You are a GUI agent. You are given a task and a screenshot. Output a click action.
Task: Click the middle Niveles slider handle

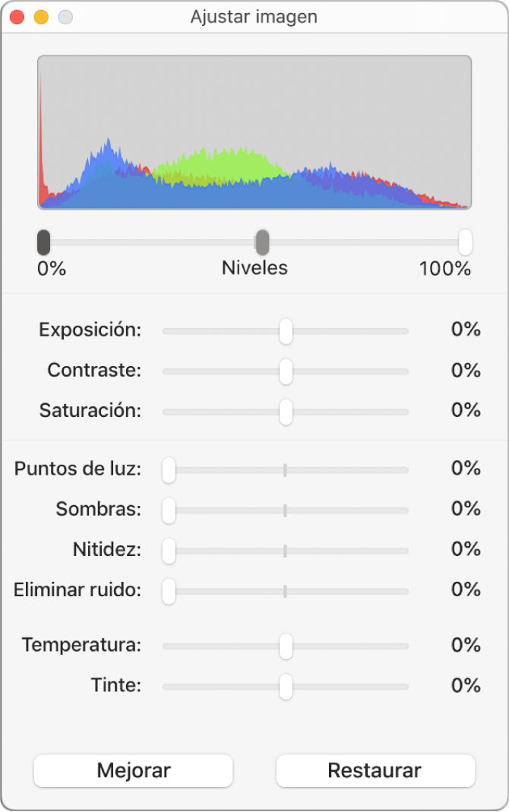tap(262, 242)
